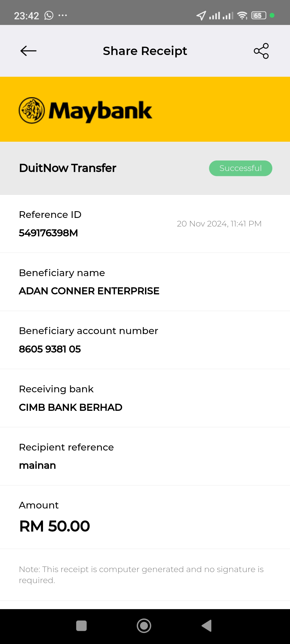Tap the RM 50.00 amount
The height and width of the screenshot is (644, 290).
[x=55, y=526]
